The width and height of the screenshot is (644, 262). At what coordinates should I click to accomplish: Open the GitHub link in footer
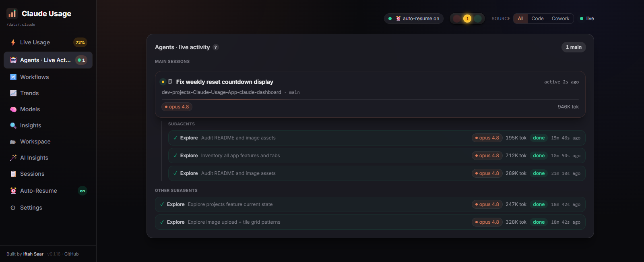tap(72, 254)
